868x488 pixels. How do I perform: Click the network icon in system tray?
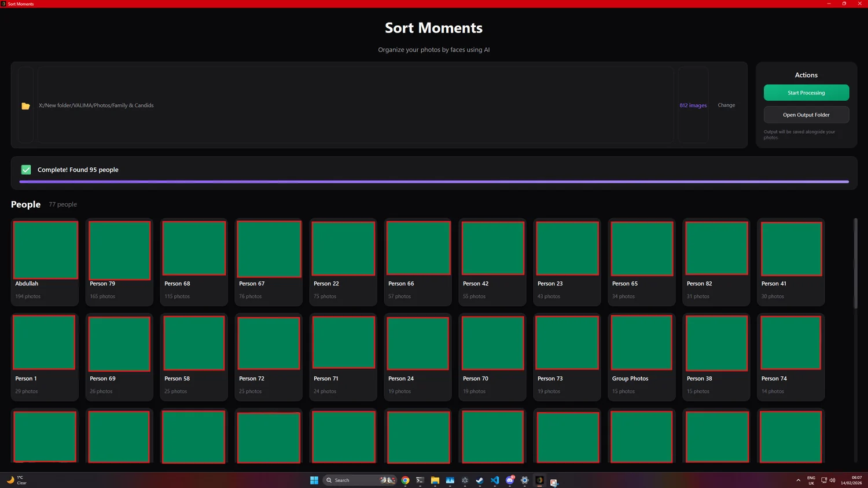coord(824,480)
